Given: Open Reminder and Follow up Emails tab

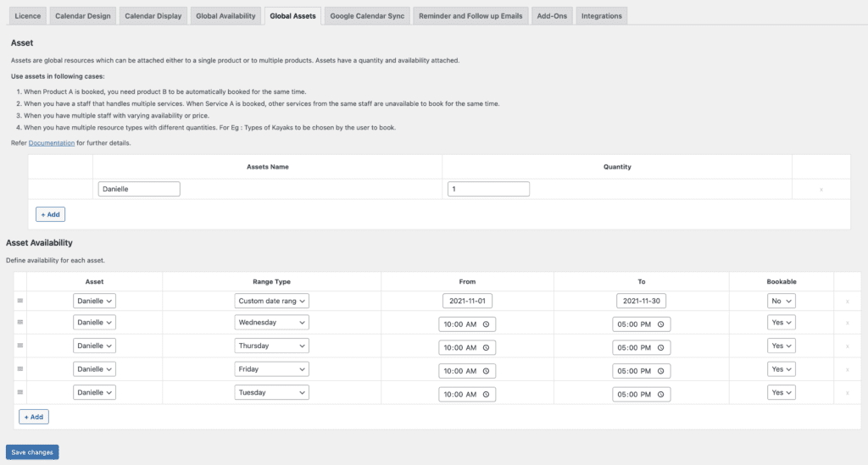Looking at the screenshot, I should click(x=470, y=16).
